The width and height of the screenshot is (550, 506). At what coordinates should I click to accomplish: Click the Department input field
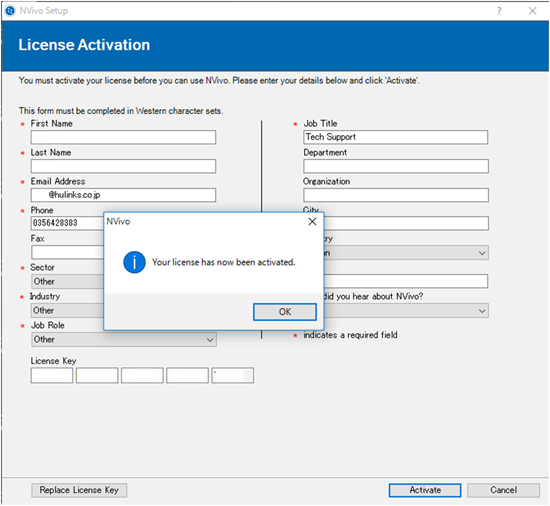[x=396, y=166]
